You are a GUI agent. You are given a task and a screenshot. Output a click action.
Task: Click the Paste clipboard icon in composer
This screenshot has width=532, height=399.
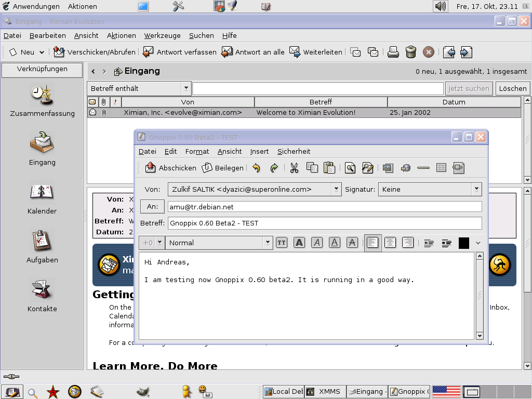click(329, 168)
